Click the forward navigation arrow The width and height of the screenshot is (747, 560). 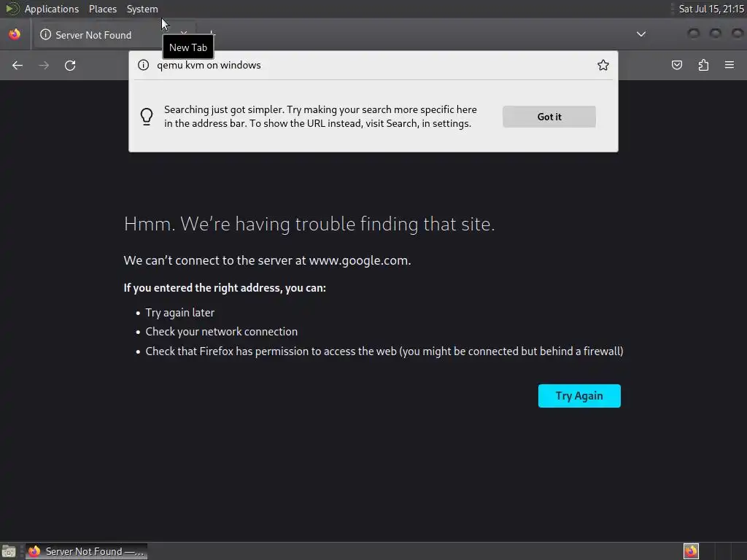coord(44,65)
